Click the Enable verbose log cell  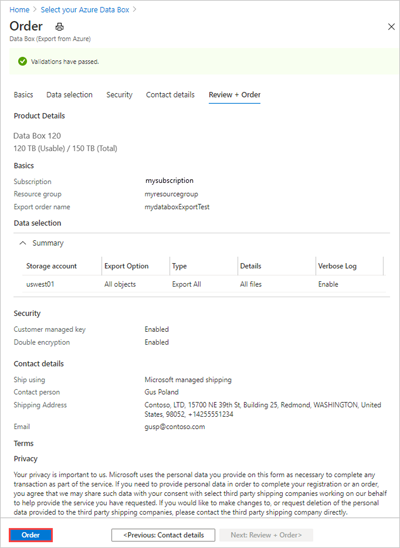pyautogui.click(x=328, y=284)
